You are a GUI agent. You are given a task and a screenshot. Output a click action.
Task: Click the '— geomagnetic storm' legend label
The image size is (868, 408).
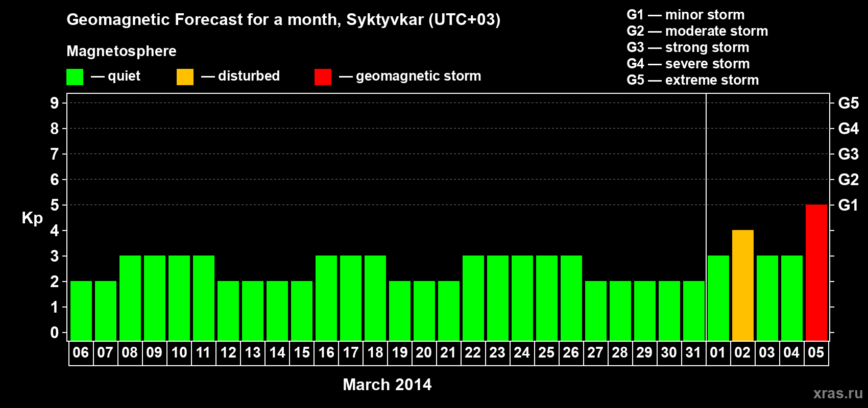point(410,76)
